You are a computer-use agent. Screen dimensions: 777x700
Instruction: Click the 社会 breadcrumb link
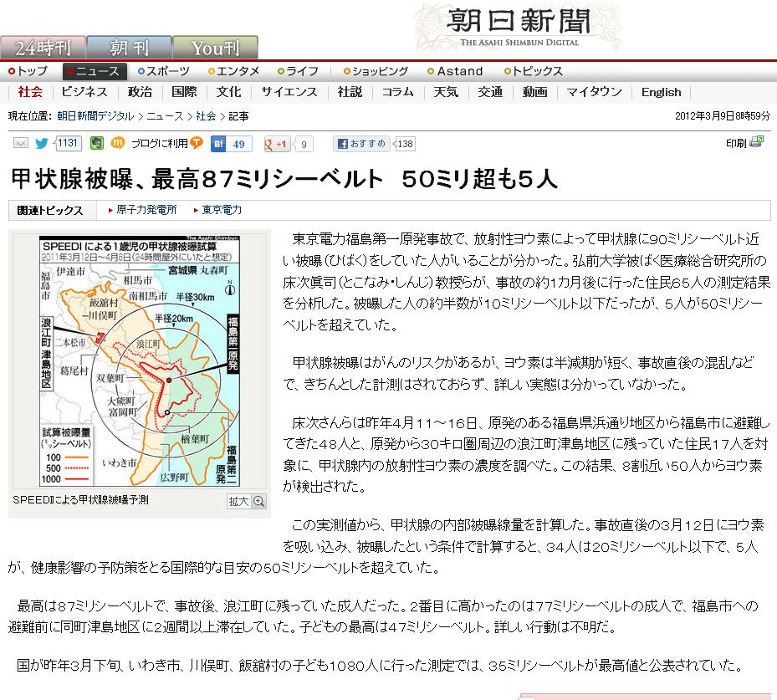coord(206,116)
